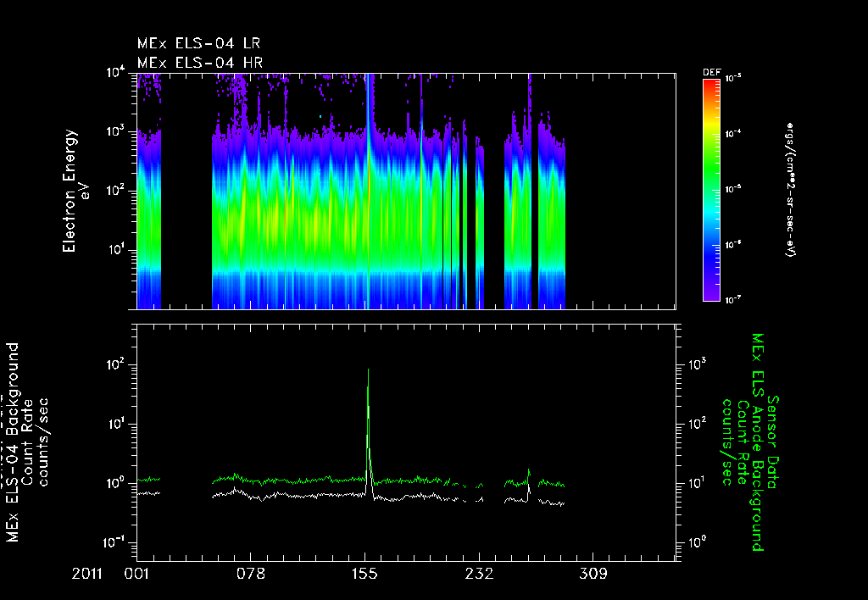The height and width of the screenshot is (600, 868).
Task: Click the DEF rainbow color scale bar
Action: pyautogui.click(x=711, y=190)
